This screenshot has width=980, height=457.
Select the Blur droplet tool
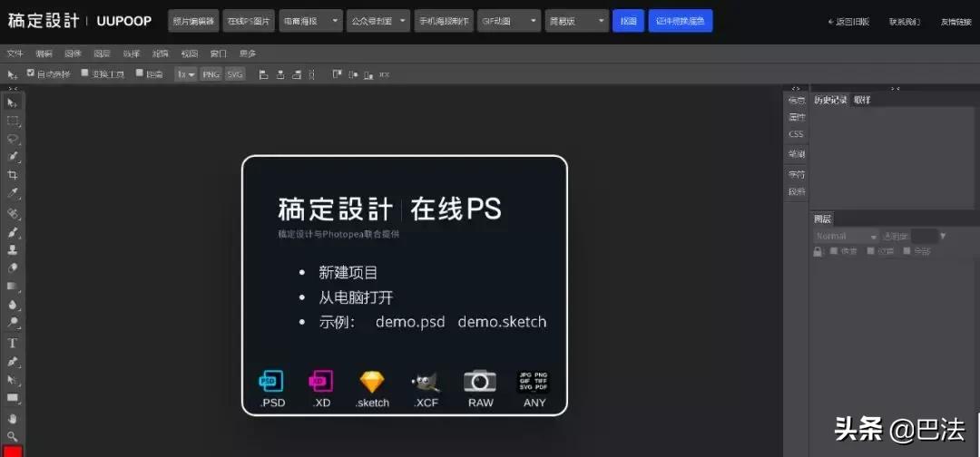13,306
